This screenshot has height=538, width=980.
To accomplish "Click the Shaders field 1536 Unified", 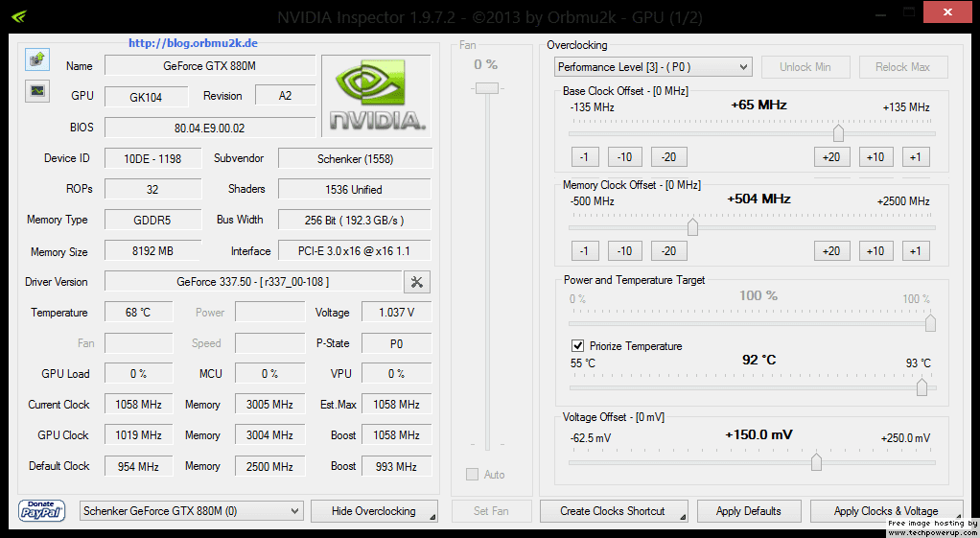I will click(355, 189).
